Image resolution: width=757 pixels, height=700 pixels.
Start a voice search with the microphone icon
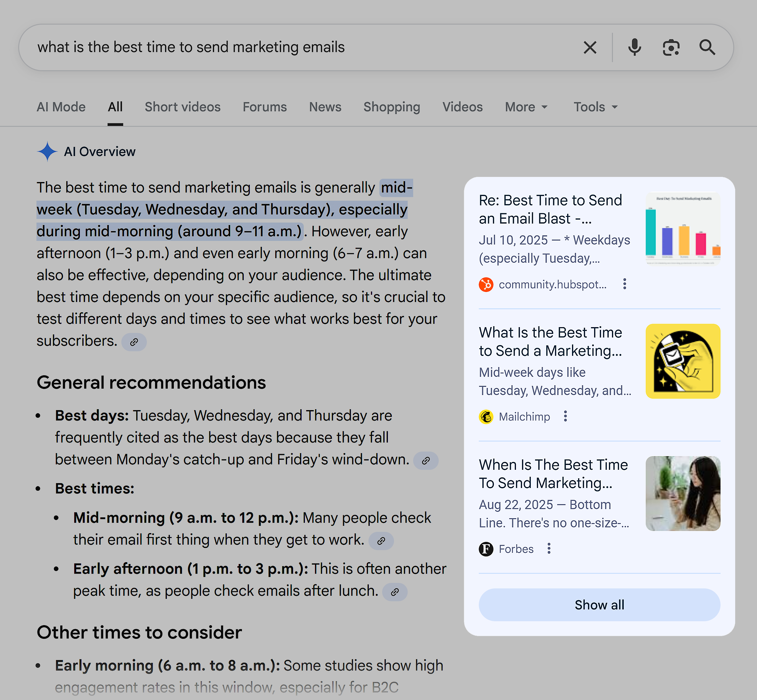(x=634, y=47)
